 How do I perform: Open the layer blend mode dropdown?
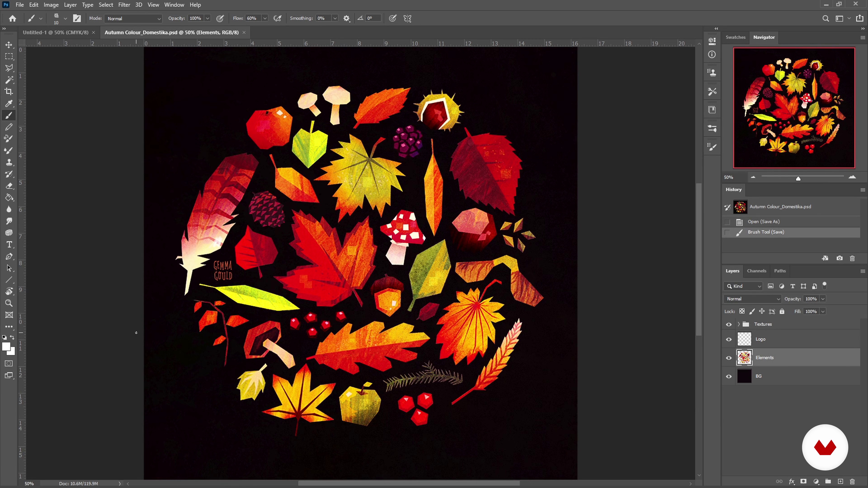click(752, 299)
